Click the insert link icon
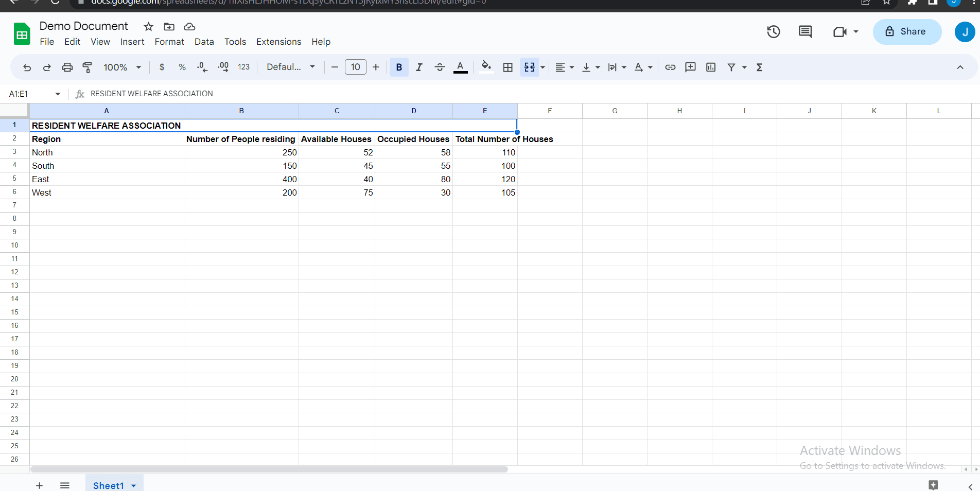The width and height of the screenshot is (980, 491). 670,67
